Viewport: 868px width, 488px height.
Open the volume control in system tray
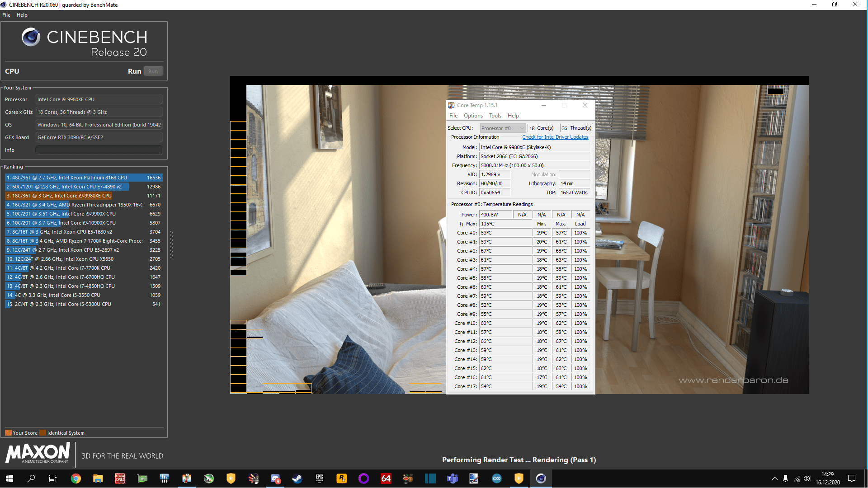click(807, 479)
